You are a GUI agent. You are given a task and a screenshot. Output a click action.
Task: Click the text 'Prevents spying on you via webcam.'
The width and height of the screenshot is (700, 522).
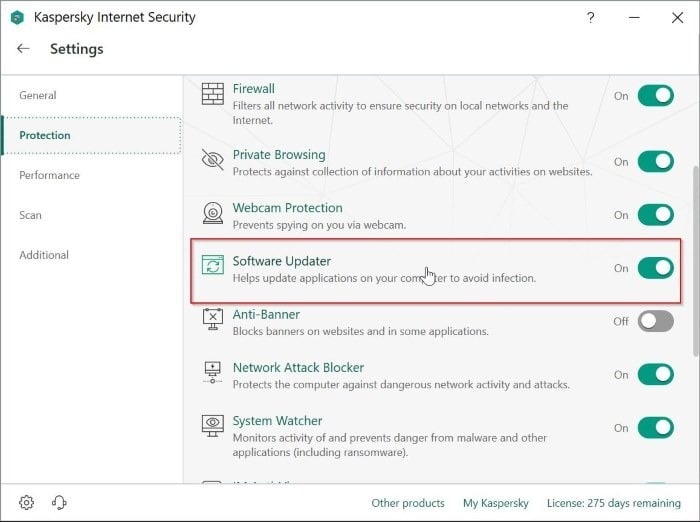coord(319,225)
